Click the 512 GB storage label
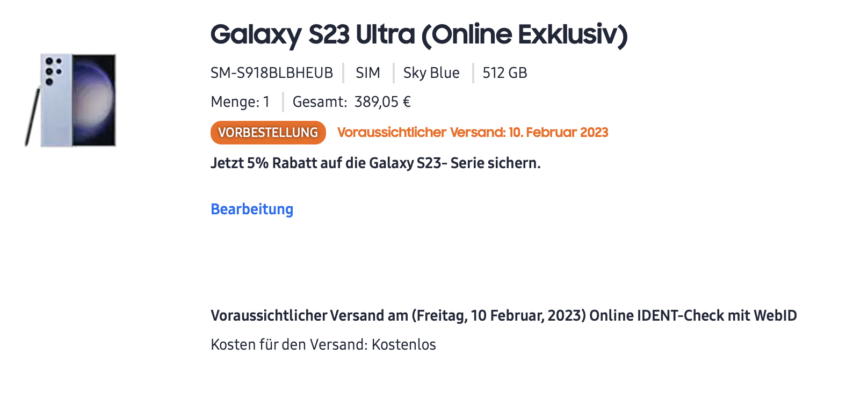 click(x=505, y=73)
